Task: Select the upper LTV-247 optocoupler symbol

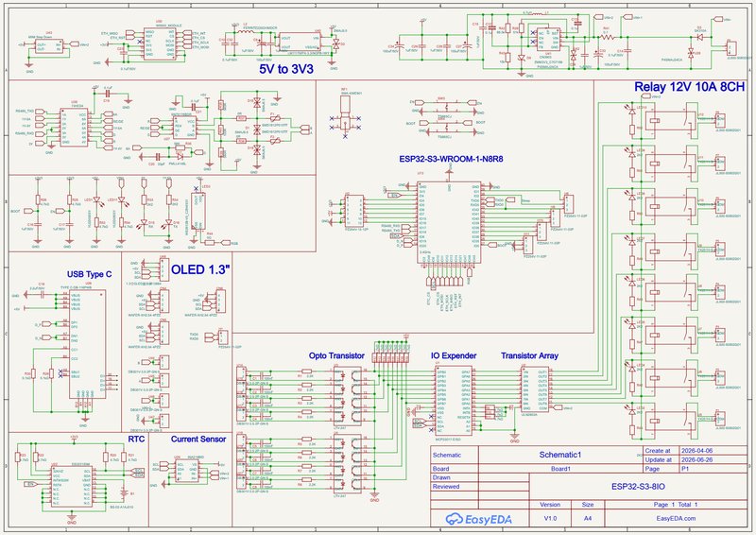Action: [x=347, y=396]
